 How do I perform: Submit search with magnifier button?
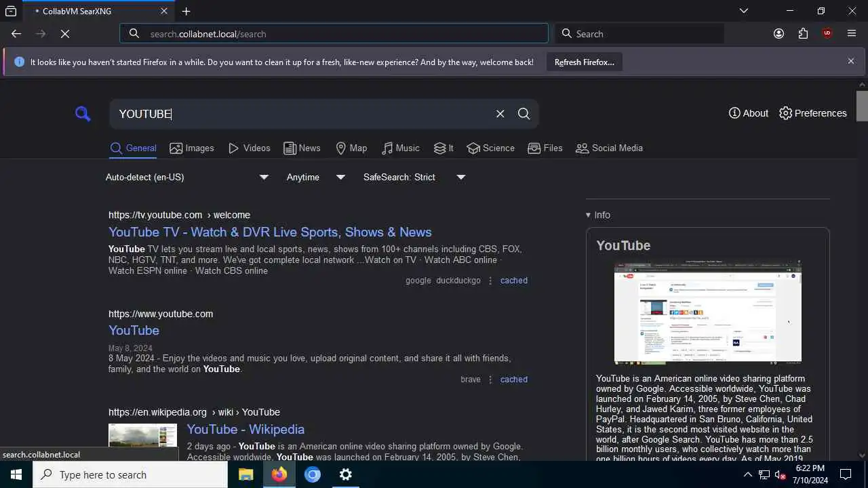(524, 114)
